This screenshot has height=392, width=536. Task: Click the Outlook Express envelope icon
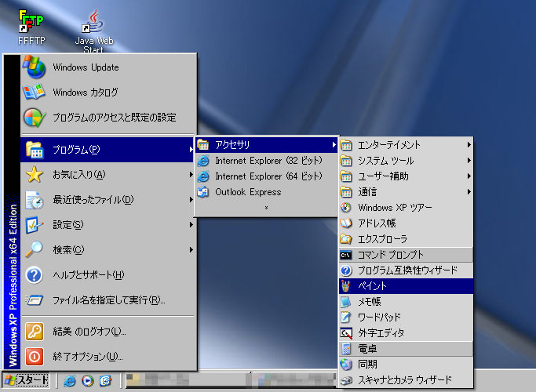pos(203,192)
